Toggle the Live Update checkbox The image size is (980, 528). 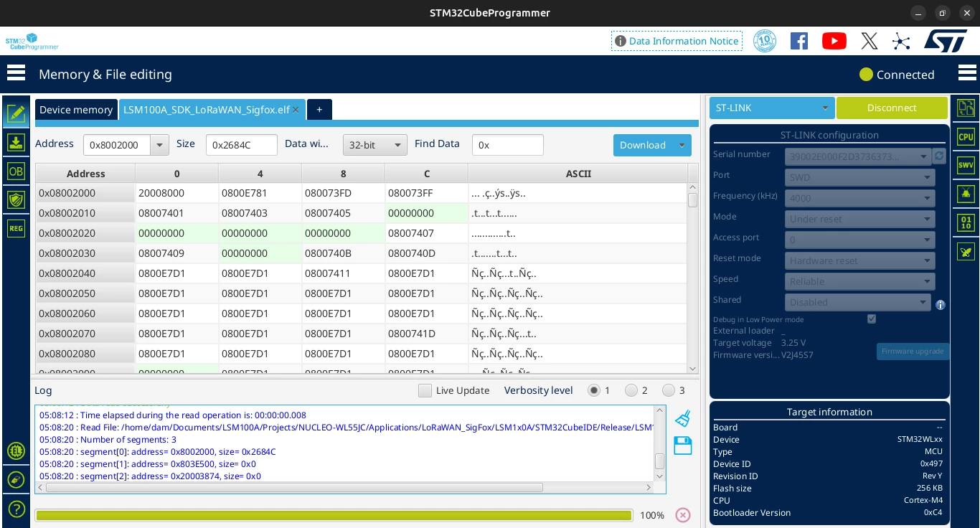[x=425, y=391]
